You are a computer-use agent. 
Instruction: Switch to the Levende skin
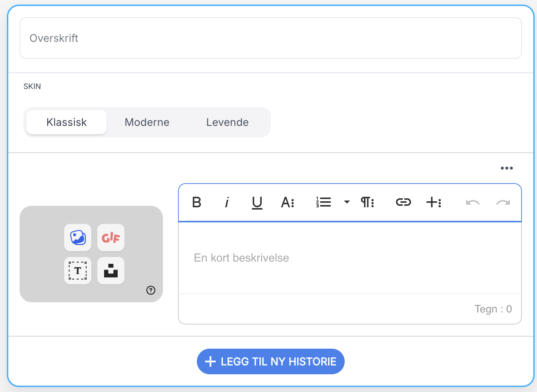coord(227,122)
